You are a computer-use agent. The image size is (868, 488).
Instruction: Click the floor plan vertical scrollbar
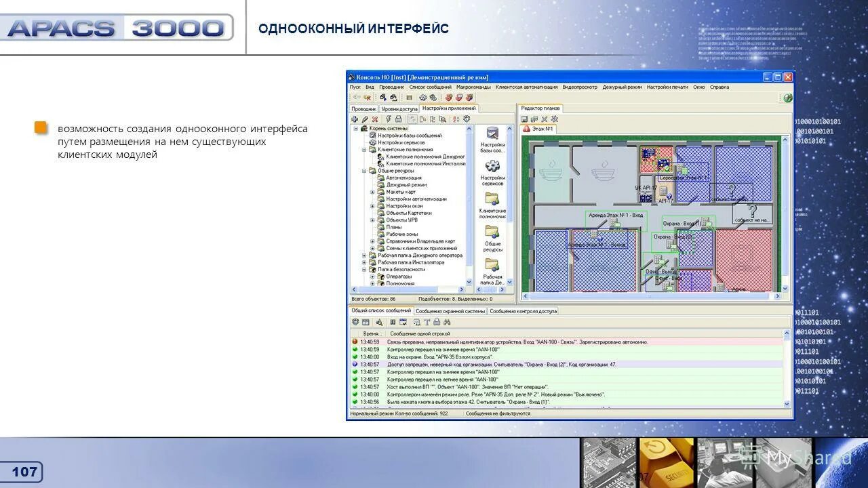tap(787, 213)
